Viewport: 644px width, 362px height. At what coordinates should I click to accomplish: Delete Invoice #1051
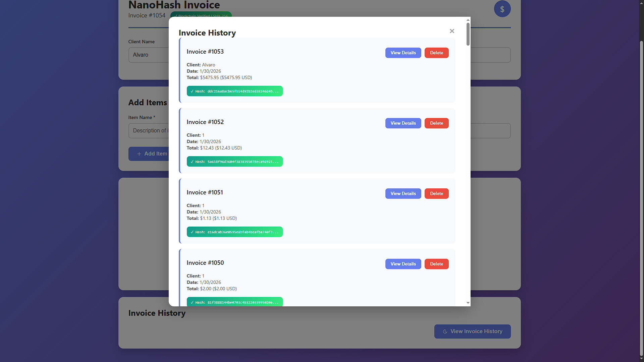coord(436,194)
